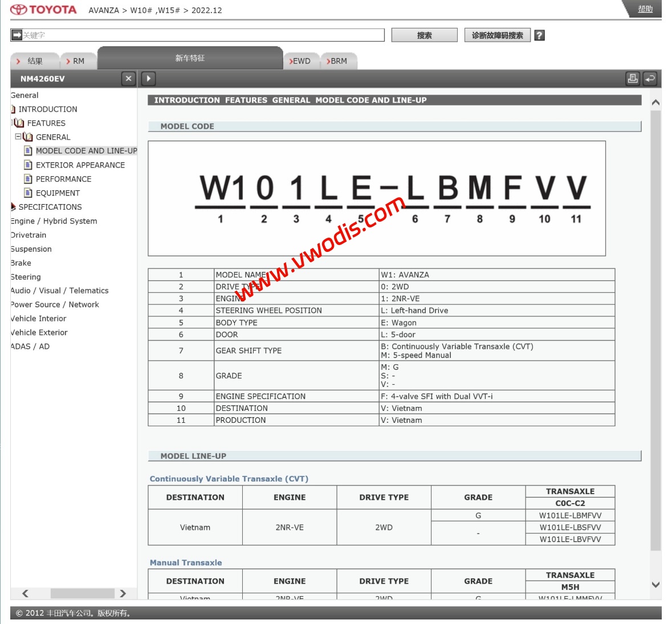Click the EQUIPMENT document icon
This screenshot has height=624, width=672.
pos(28,193)
